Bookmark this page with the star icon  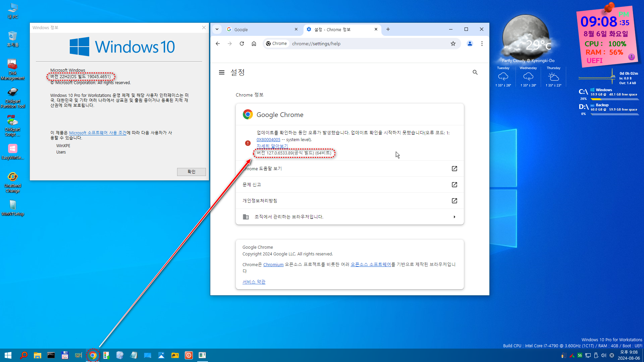(453, 44)
